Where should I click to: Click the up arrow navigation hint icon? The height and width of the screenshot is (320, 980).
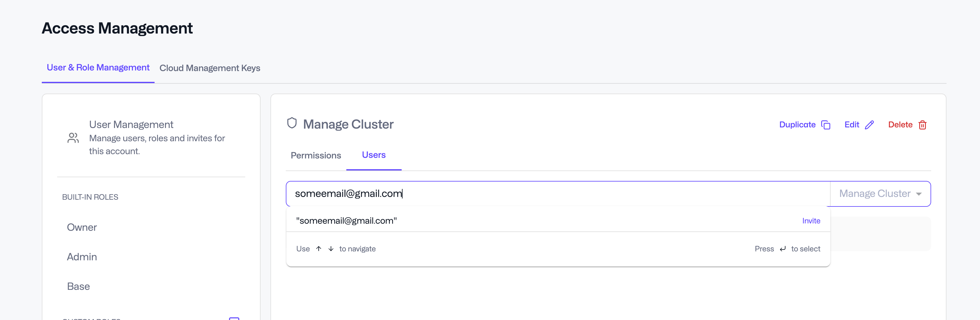click(x=319, y=249)
